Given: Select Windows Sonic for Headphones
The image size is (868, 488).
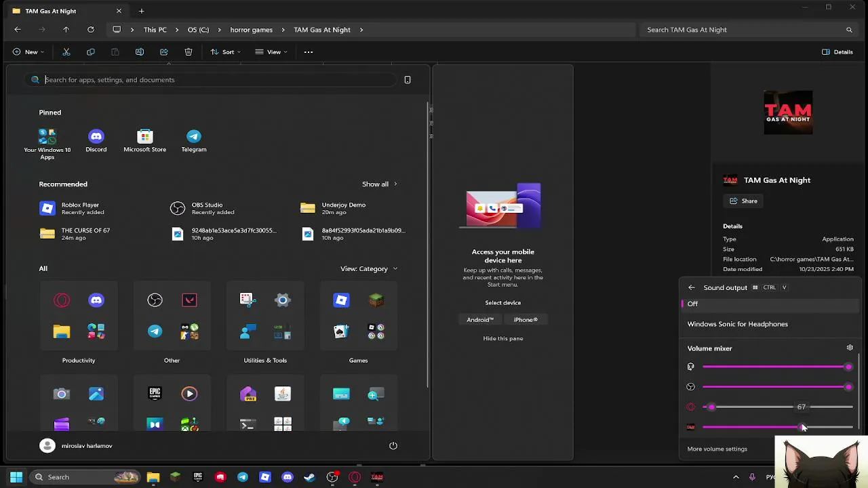Looking at the screenshot, I should 770,324.
